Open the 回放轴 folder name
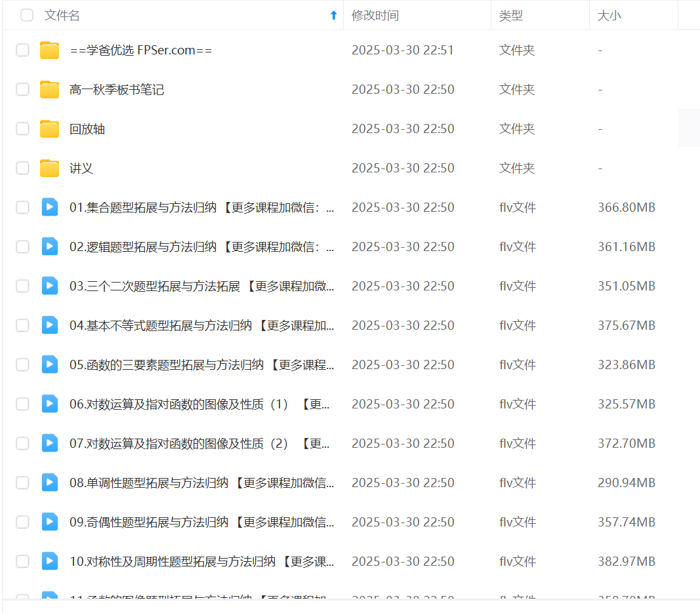The width and height of the screenshot is (700, 613). coord(87,129)
